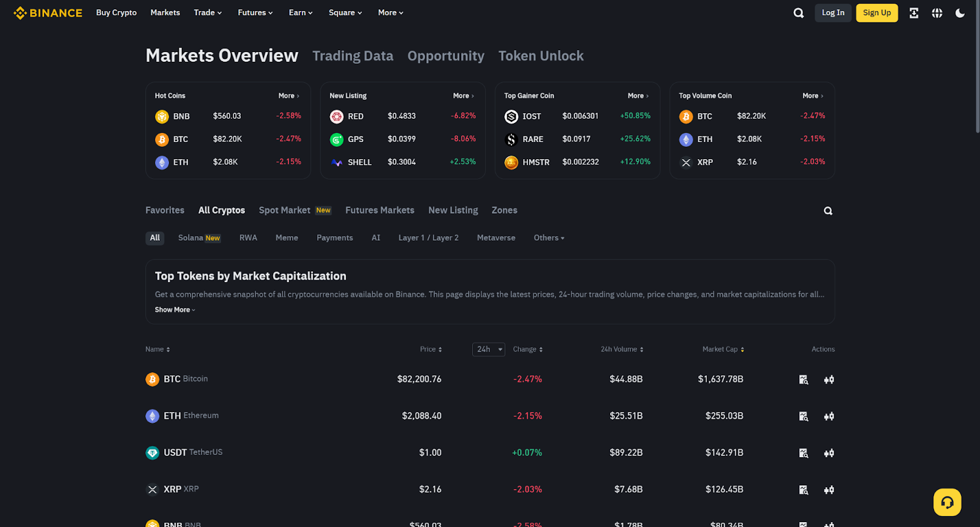Click the RED token icon in New Listing

pyautogui.click(x=336, y=116)
